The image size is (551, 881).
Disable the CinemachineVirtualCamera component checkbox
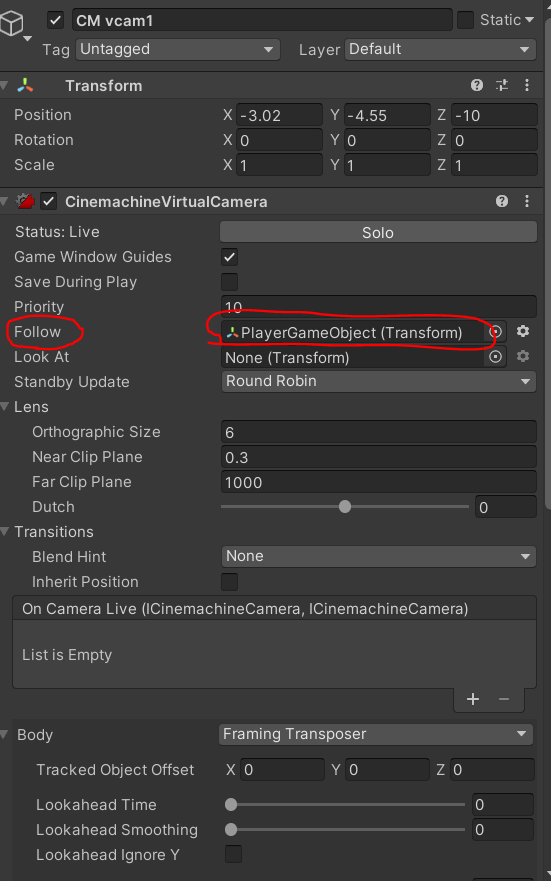49,201
